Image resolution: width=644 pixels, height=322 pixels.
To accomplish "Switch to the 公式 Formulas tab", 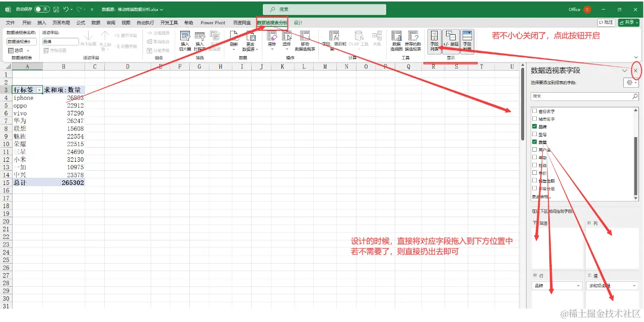I will pyautogui.click(x=81, y=23).
